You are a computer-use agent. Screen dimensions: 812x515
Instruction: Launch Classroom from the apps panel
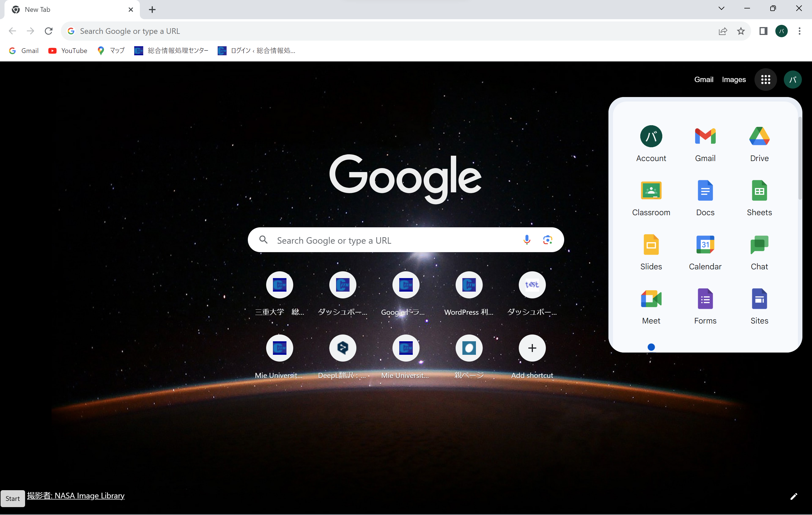651,198
